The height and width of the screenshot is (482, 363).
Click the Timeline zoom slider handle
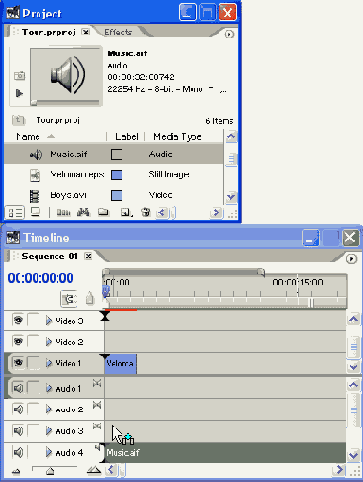coord(50,471)
